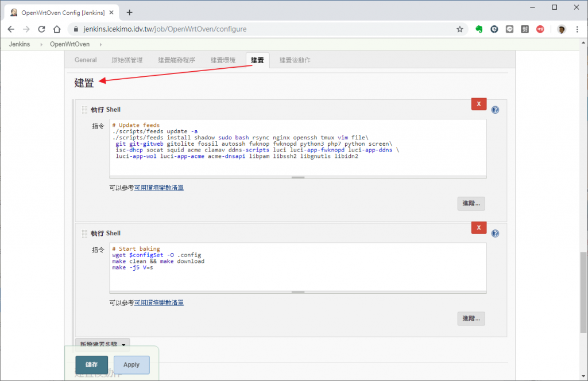
Task: Open environment variables link under Update feeds
Action: (x=159, y=188)
